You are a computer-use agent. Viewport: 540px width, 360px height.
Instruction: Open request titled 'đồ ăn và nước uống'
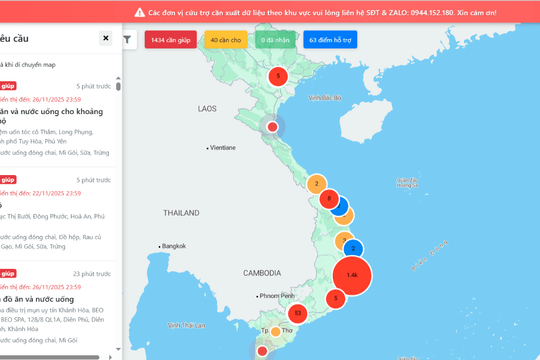38,299
